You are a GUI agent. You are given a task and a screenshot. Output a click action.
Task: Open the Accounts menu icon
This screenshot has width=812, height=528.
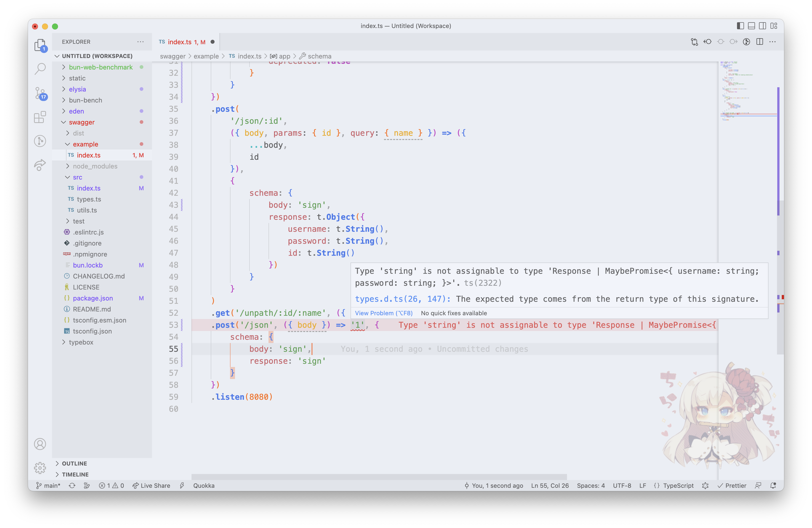(x=40, y=444)
